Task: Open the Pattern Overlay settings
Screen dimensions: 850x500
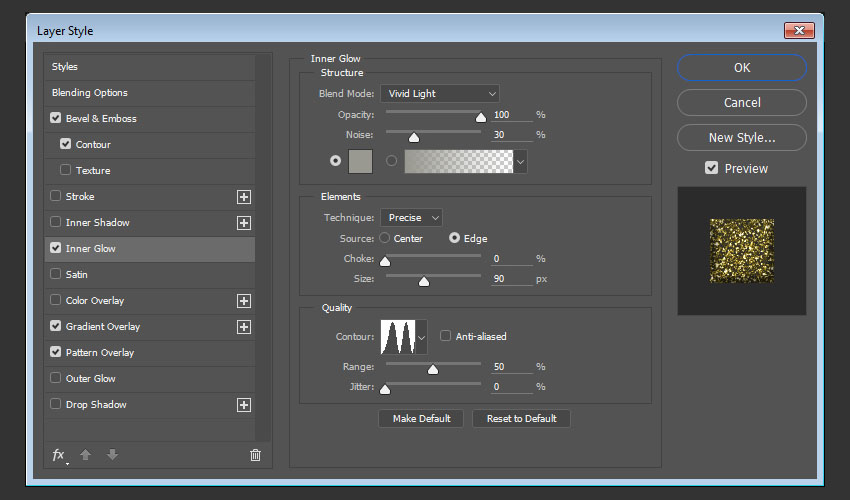Action: click(100, 353)
